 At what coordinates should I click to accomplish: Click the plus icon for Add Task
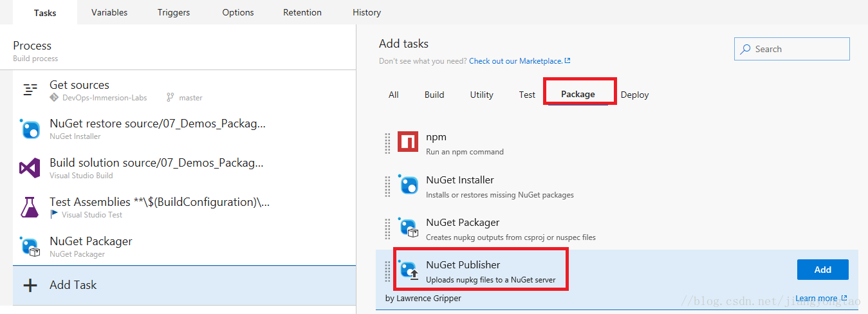tap(30, 285)
